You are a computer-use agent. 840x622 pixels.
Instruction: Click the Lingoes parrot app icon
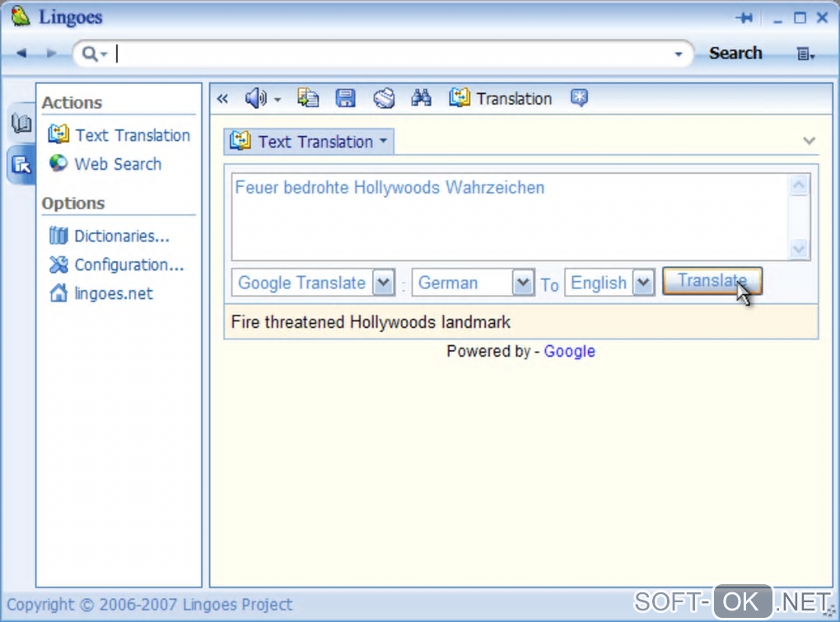[x=21, y=16]
